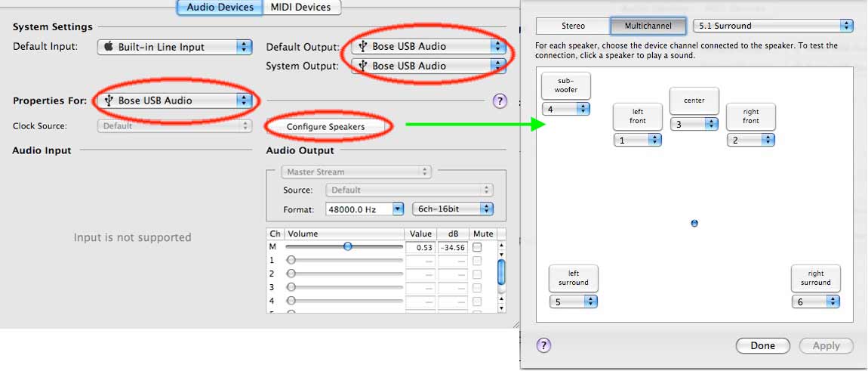
Task: Click the Ch column header
Action: [x=275, y=234]
